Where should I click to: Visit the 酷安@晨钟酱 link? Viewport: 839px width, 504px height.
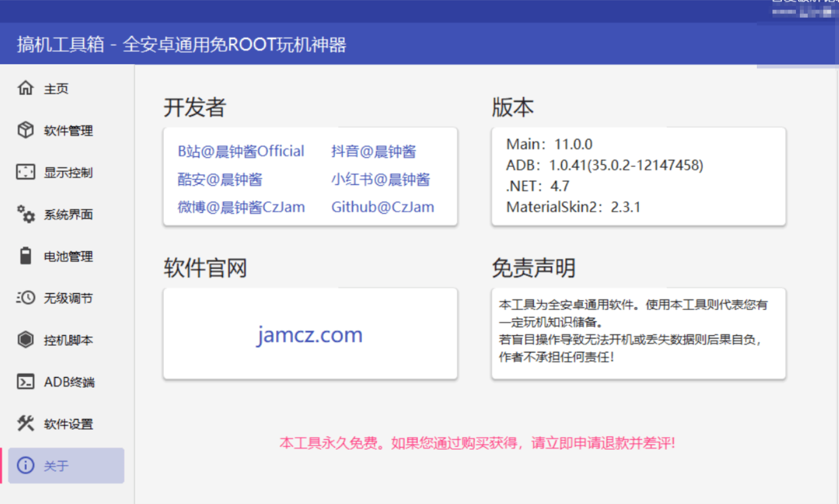coord(220,179)
